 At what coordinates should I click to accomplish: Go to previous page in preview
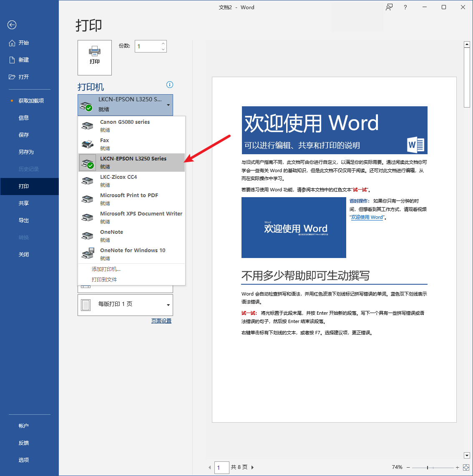[210, 468]
